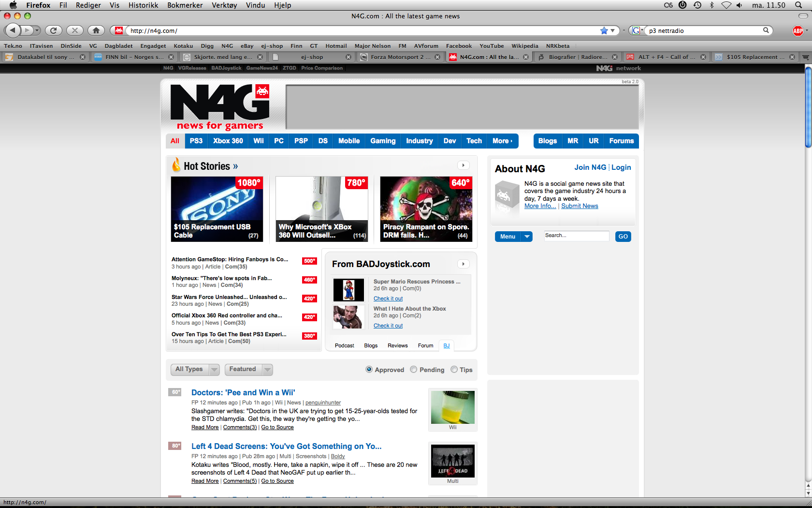
Task: Click the Join N4G link
Action: point(590,167)
